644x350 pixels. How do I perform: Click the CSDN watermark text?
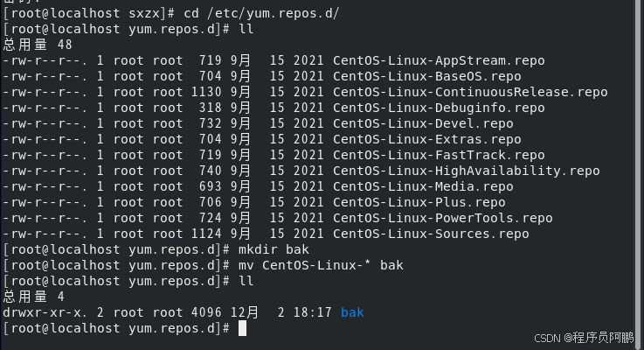pos(584,338)
